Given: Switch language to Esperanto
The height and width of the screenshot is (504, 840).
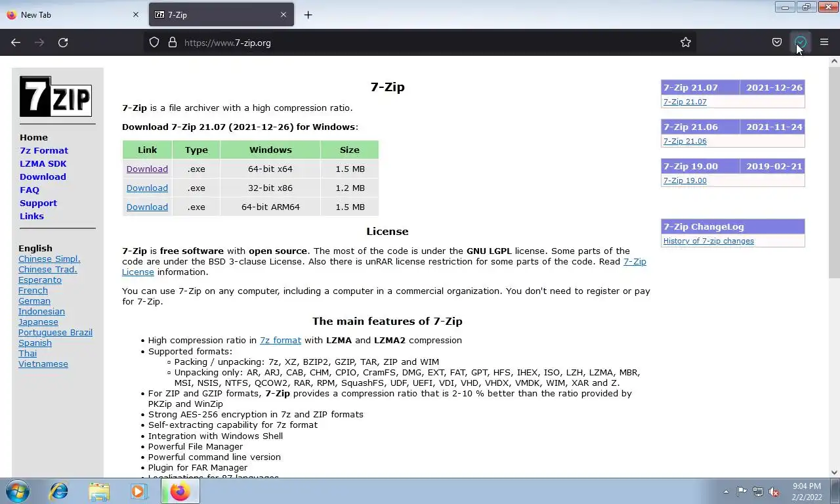Looking at the screenshot, I should (40, 280).
